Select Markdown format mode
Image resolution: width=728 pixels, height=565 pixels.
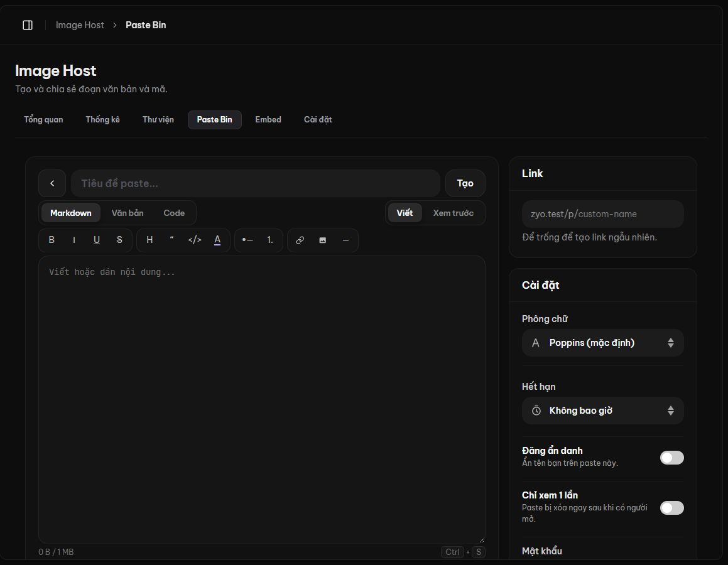point(71,213)
